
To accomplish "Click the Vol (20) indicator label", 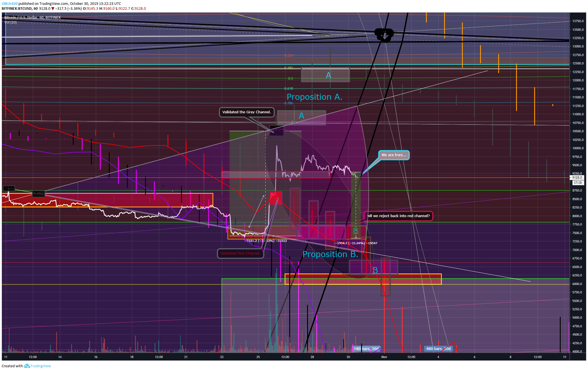I will click(10, 22).
